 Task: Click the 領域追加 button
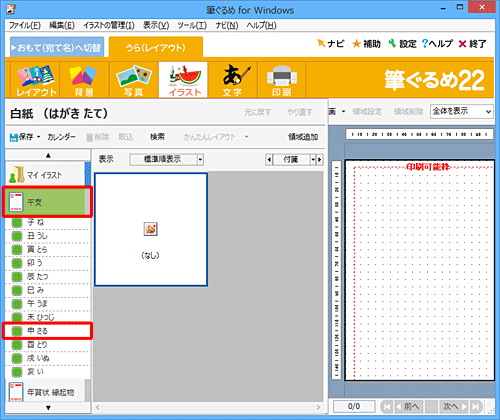(x=303, y=137)
